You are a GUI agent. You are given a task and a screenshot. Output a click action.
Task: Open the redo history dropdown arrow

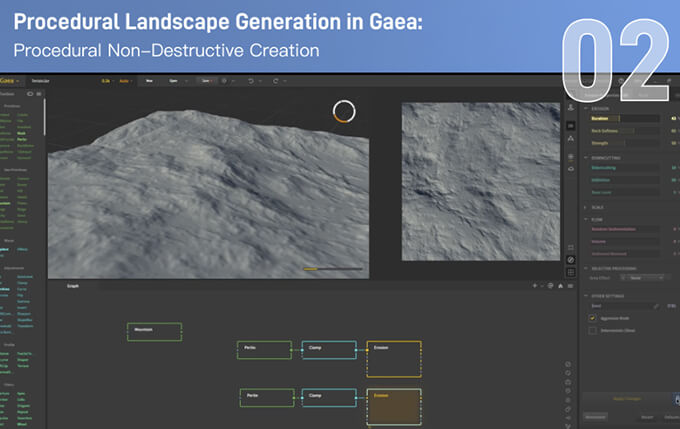point(285,81)
